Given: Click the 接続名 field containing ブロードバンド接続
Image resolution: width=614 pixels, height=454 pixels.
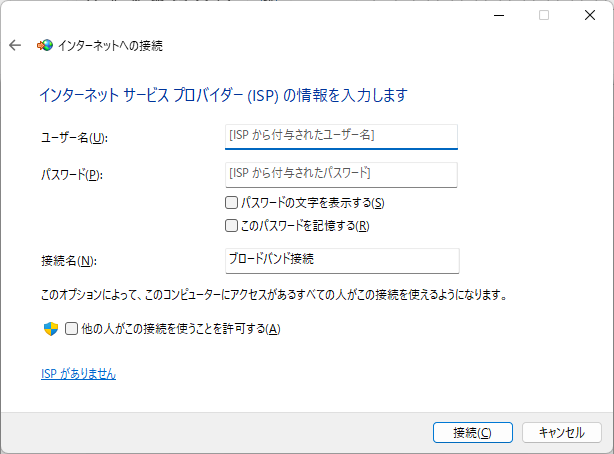Looking at the screenshot, I should point(341,260).
